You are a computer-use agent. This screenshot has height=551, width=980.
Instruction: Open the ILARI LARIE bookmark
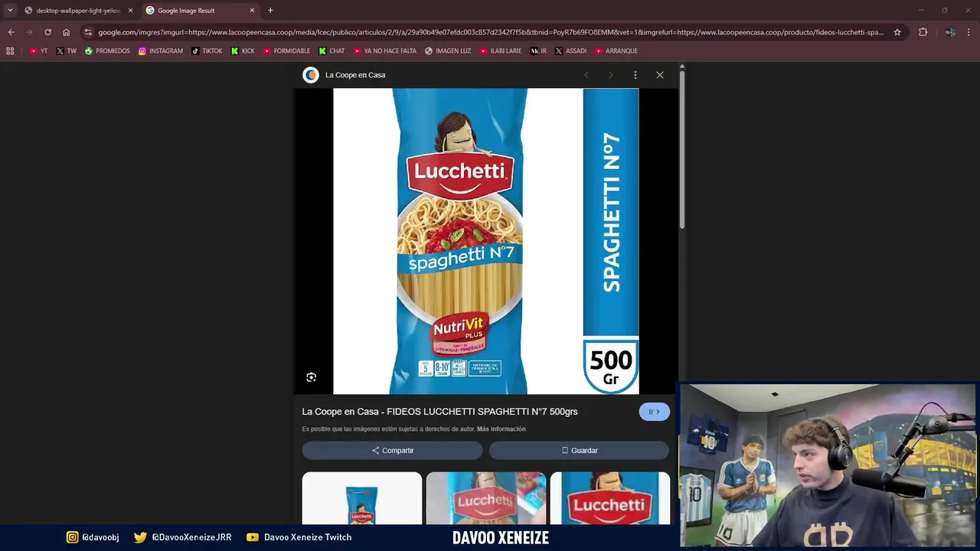point(501,51)
